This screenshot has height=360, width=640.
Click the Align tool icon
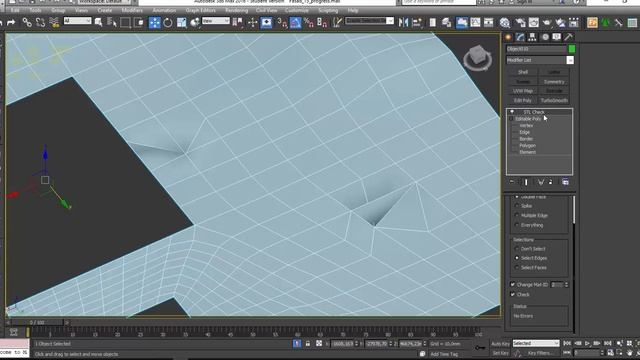tap(417, 22)
